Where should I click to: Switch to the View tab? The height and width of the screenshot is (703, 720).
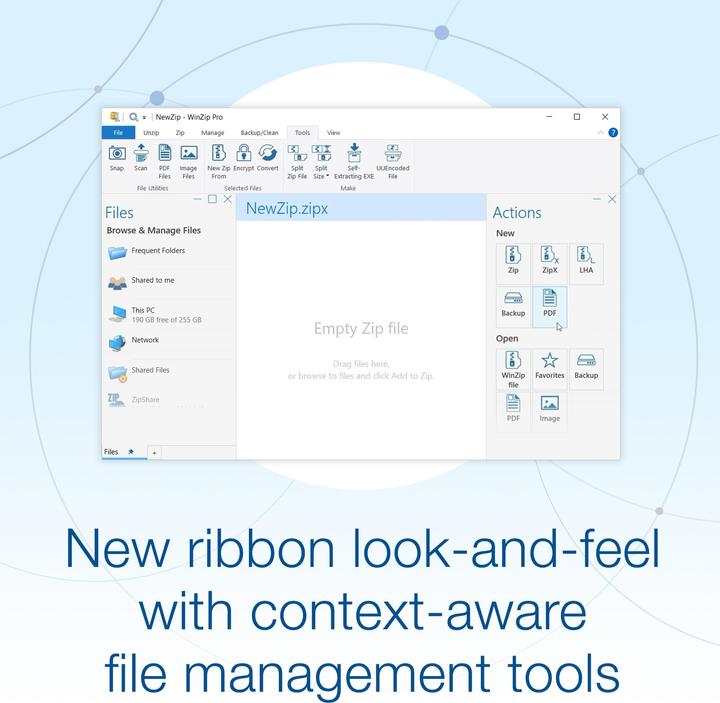point(333,132)
